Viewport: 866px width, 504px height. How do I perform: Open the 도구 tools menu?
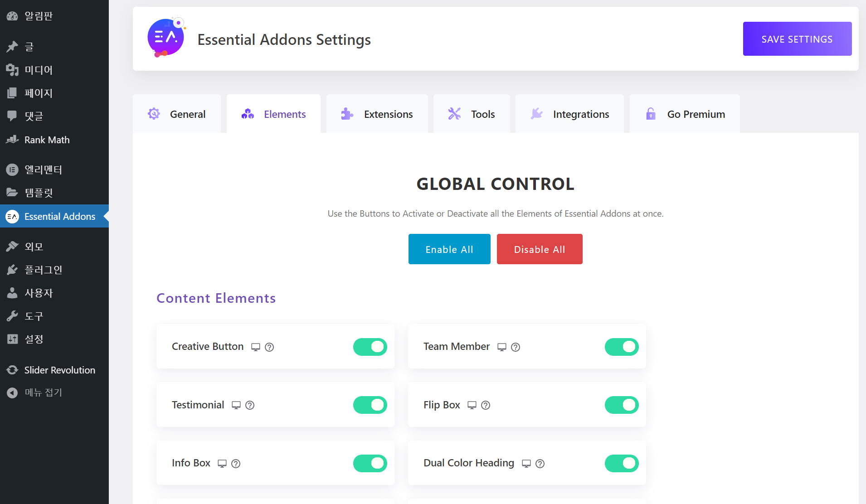[54, 316]
